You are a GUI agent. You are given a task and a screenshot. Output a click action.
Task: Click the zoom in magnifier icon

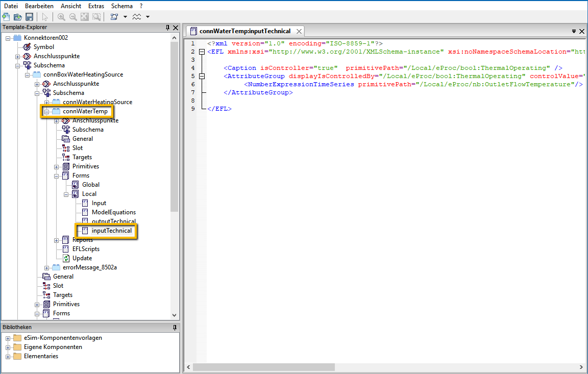click(x=61, y=17)
